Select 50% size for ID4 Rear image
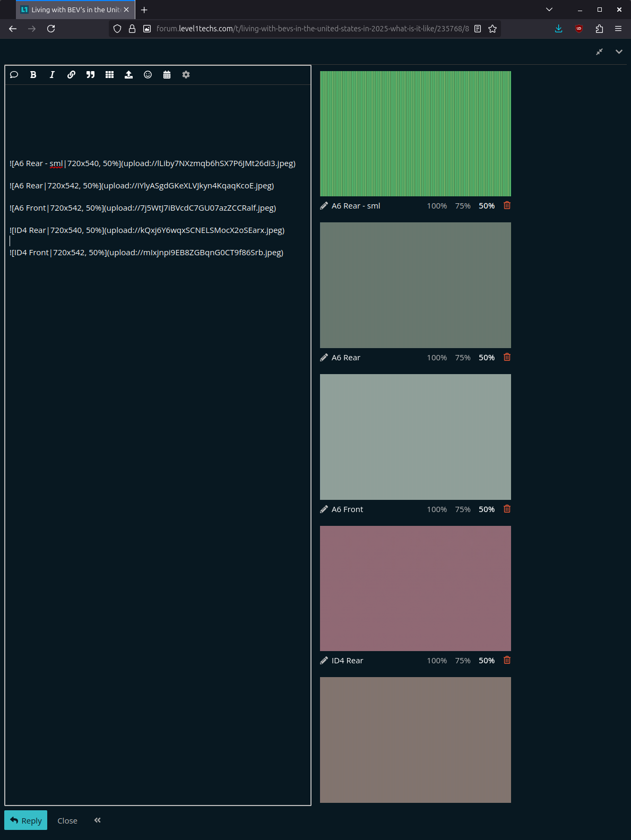The width and height of the screenshot is (631, 840). tap(486, 661)
